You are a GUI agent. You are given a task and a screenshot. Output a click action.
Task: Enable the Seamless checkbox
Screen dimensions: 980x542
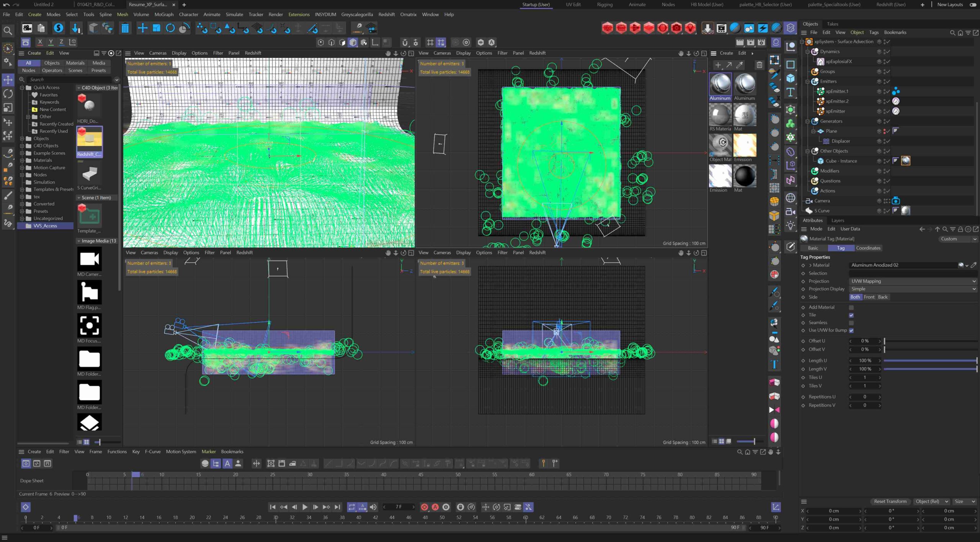(x=851, y=323)
